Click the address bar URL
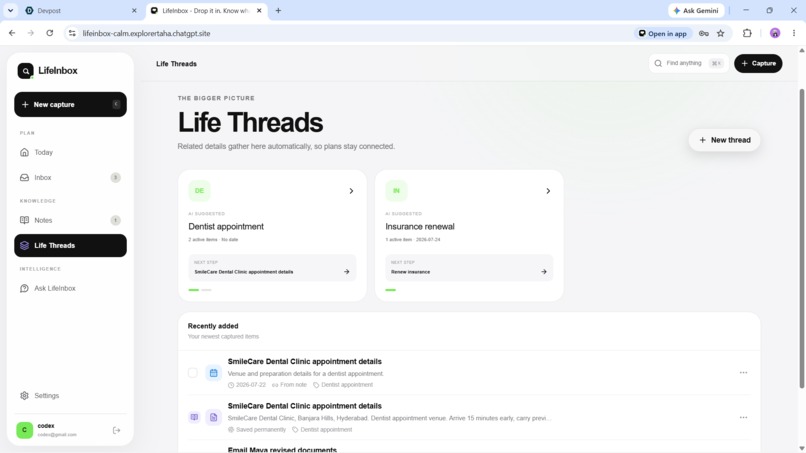Image resolution: width=806 pixels, height=453 pixels. point(146,33)
